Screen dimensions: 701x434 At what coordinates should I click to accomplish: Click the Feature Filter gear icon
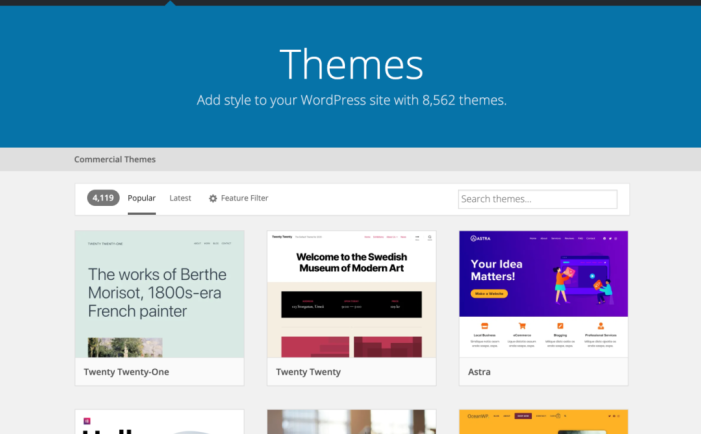pos(213,199)
